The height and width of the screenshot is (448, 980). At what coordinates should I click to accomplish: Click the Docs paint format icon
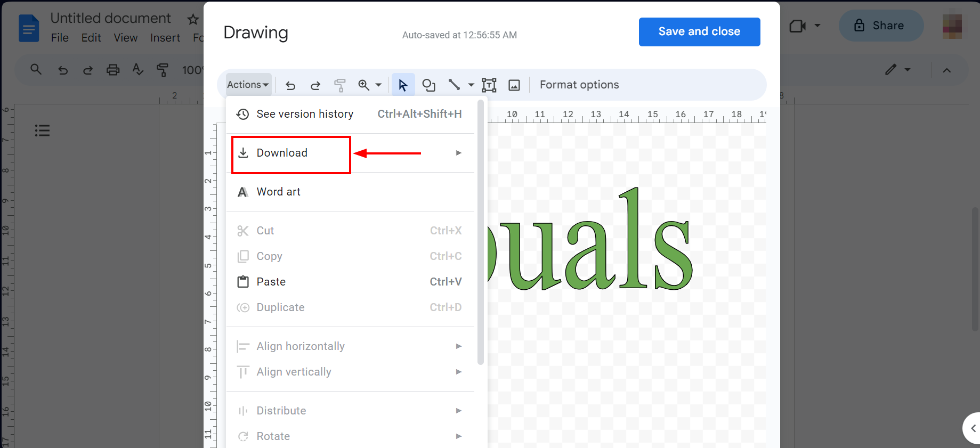163,70
